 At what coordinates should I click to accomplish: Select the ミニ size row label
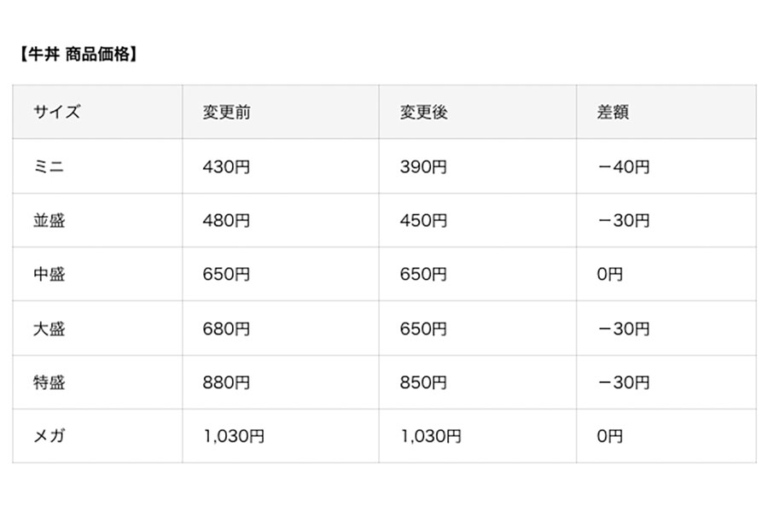[x=49, y=167]
